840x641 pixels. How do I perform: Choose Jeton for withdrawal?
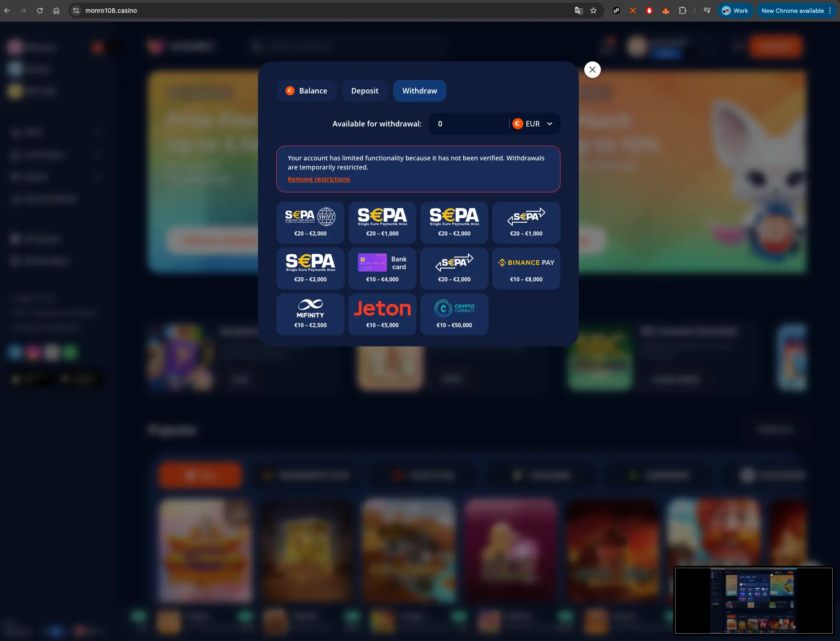(x=382, y=314)
